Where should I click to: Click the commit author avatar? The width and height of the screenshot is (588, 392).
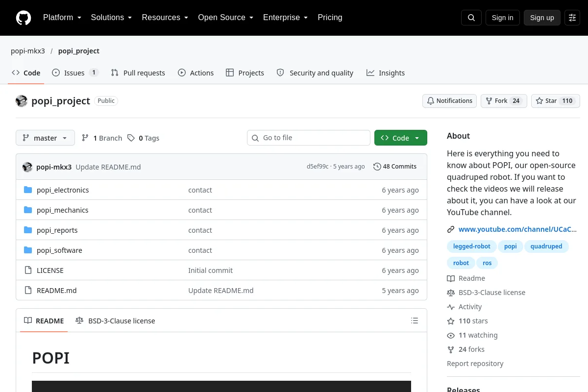tap(27, 167)
